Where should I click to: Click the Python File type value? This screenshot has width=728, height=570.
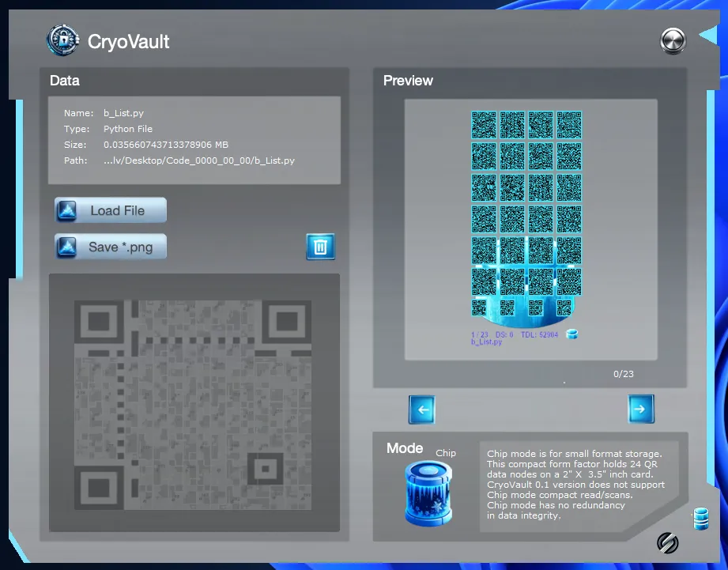[x=128, y=129]
